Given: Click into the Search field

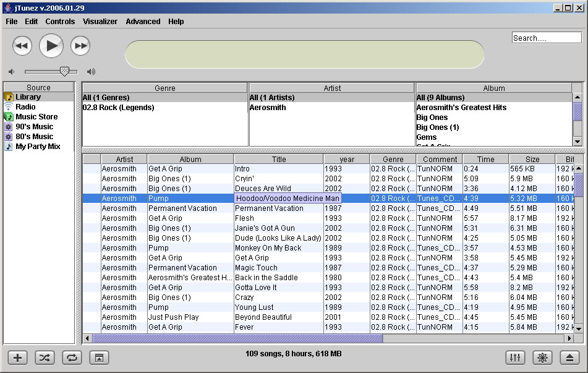Looking at the screenshot, I should tap(547, 38).
